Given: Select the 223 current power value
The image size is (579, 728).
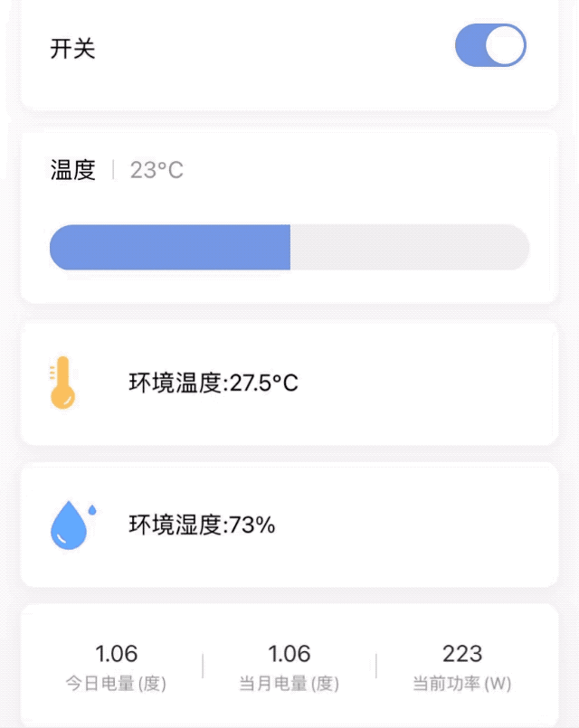Looking at the screenshot, I should 462,653.
